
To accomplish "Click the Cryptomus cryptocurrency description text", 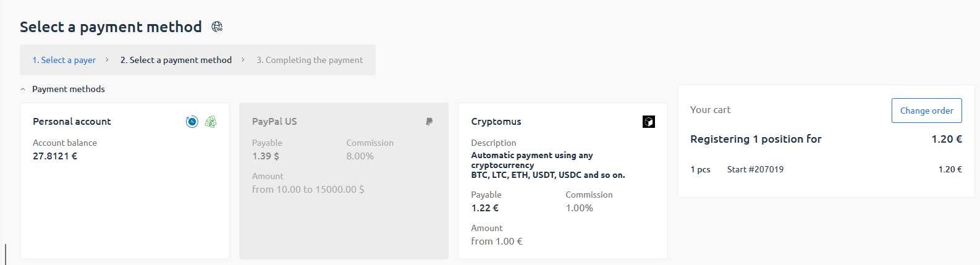I will coord(547,165).
